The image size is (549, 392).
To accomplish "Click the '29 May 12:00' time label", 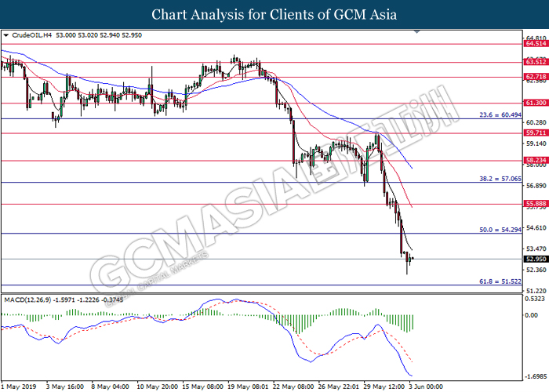I will [x=384, y=387].
